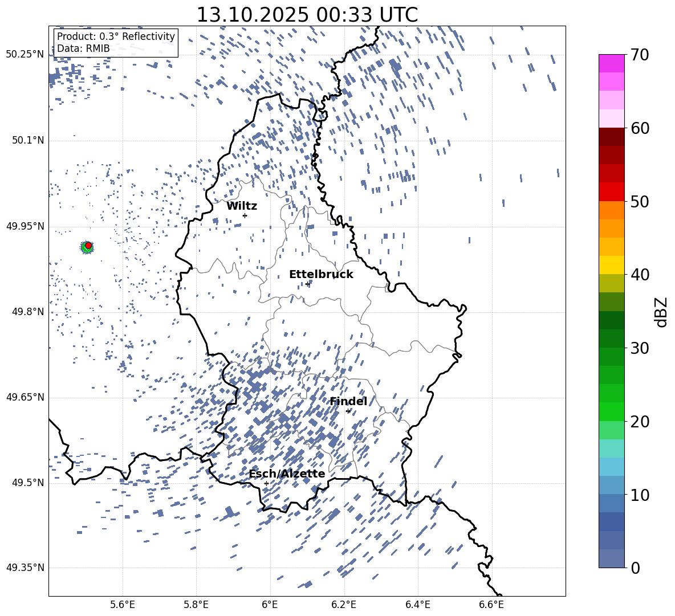Click the plot title timestamp 13.10.2025 00:33 UTC
The width and height of the screenshot is (675, 616).
[x=307, y=15]
